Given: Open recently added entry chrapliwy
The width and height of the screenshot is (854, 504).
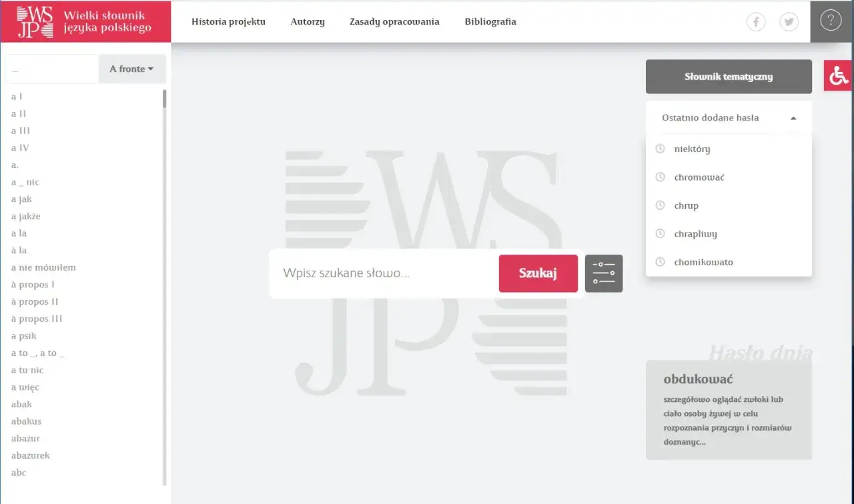Looking at the screenshot, I should tap(695, 234).
